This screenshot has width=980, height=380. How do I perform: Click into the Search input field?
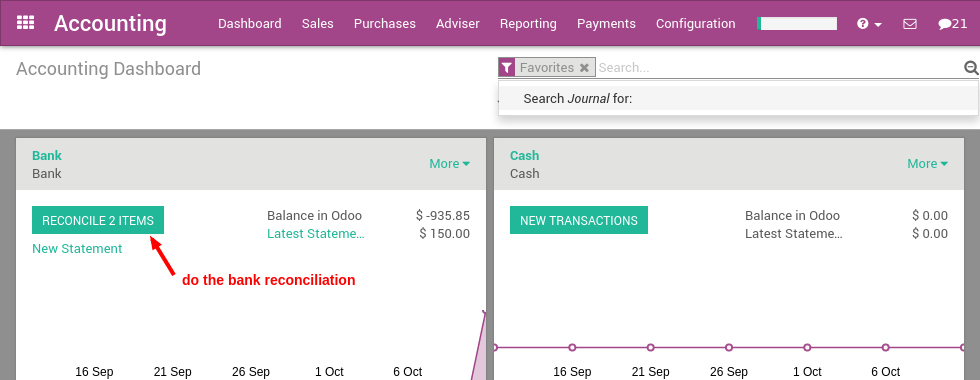pyautogui.click(x=778, y=68)
